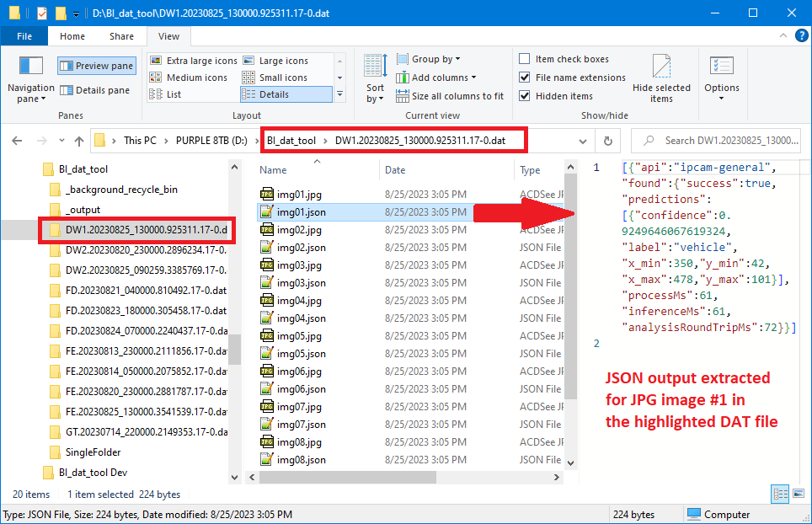Select _background_recycle_bin folder in tree
This screenshot has height=524, width=812.
tap(121, 190)
